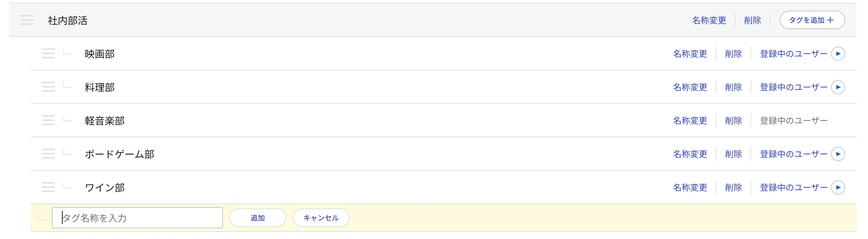Click 追加 button to add tag
Screen dimensions: 868x239
pos(258,218)
